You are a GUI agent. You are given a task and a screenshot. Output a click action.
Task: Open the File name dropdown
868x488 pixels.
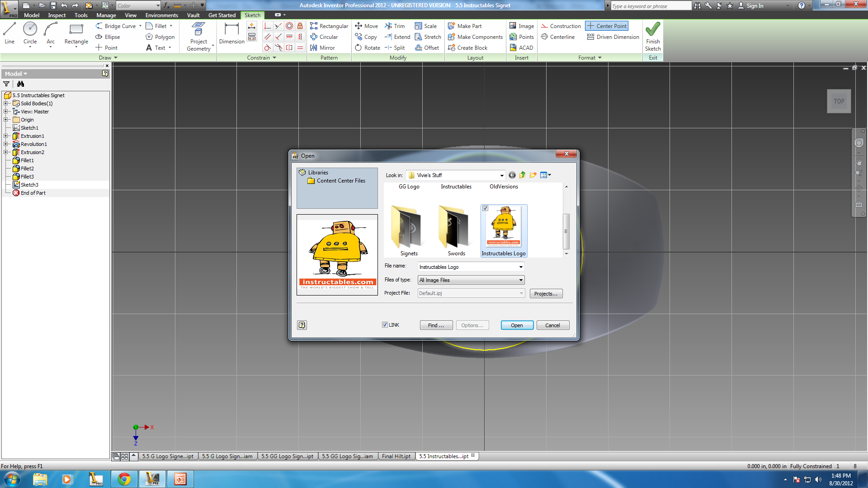521,267
